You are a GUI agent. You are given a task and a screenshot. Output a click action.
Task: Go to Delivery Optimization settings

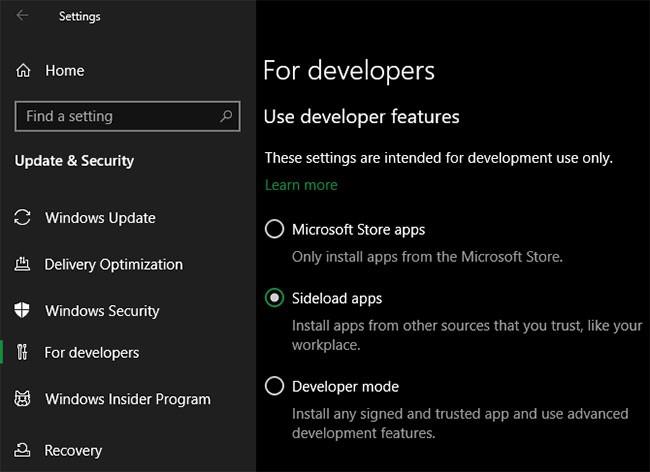pos(113,265)
